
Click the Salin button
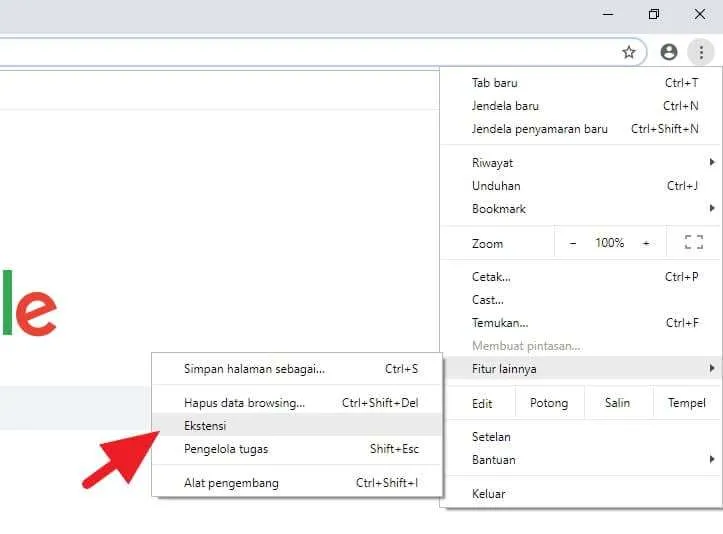pyautogui.click(x=618, y=403)
